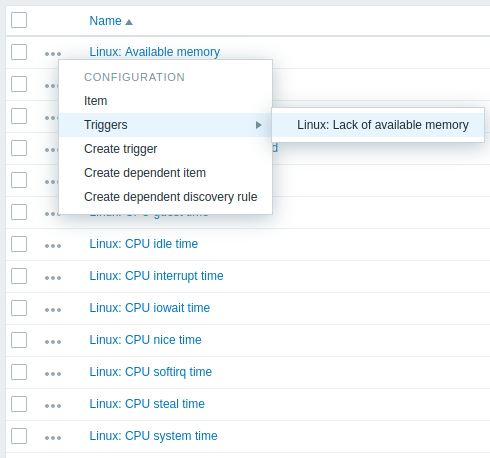Check the box for Linux: CPU interrupt time
This screenshot has width=490, height=458.
tap(19, 276)
